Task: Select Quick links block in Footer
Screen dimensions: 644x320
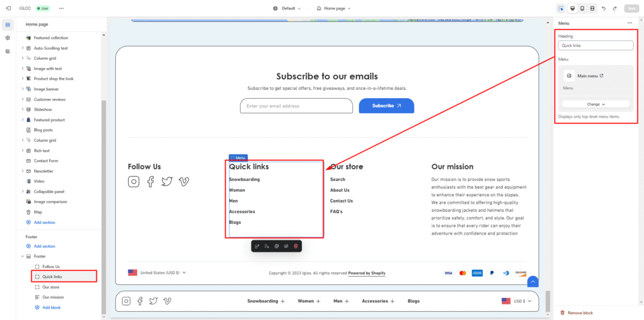Action: 52,277
